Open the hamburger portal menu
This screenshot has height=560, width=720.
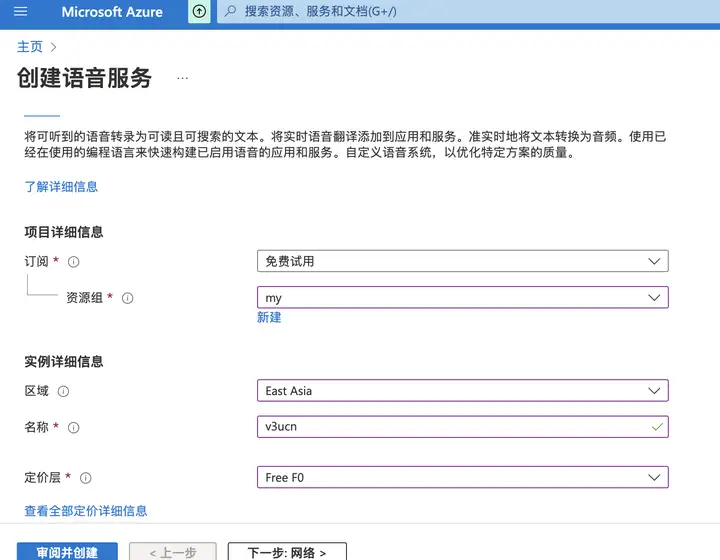[21, 11]
